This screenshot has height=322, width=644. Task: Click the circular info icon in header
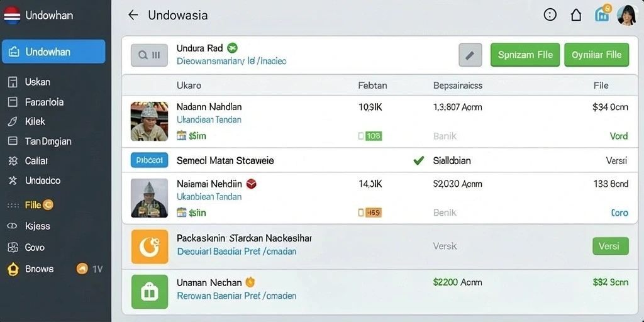coord(550,15)
